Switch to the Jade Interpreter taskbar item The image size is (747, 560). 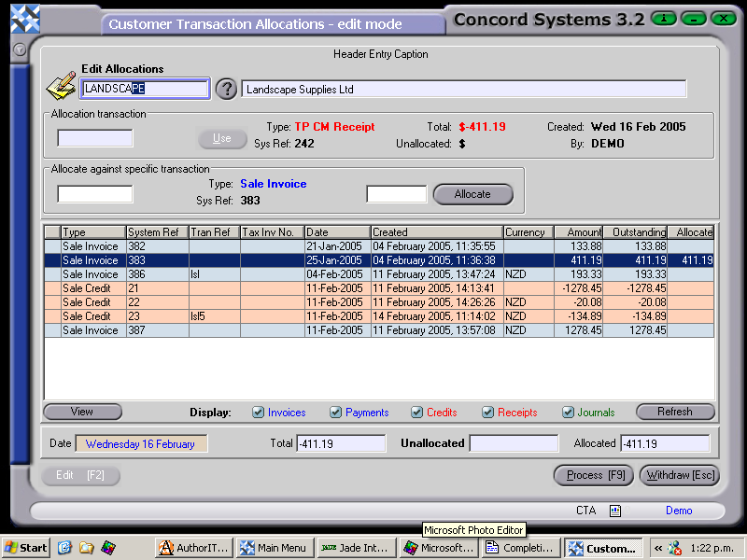356,548
